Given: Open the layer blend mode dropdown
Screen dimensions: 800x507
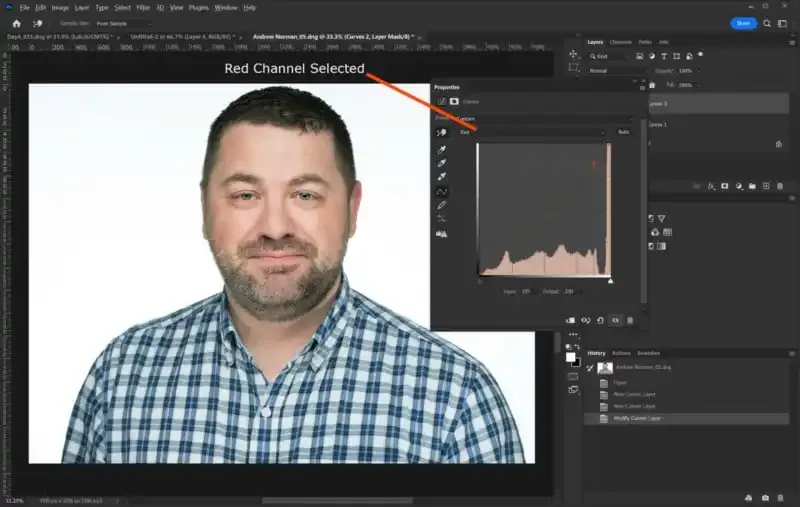Looking at the screenshot, I should click(617, 70).
